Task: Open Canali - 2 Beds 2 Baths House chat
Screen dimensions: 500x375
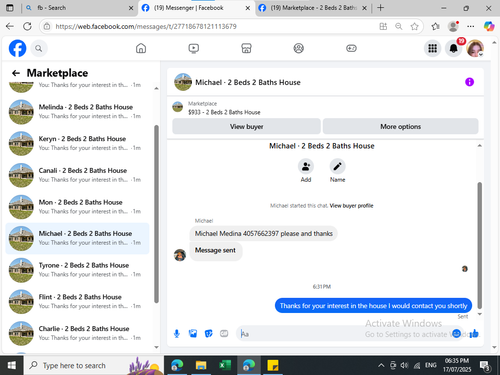Action: click(77, 175)
